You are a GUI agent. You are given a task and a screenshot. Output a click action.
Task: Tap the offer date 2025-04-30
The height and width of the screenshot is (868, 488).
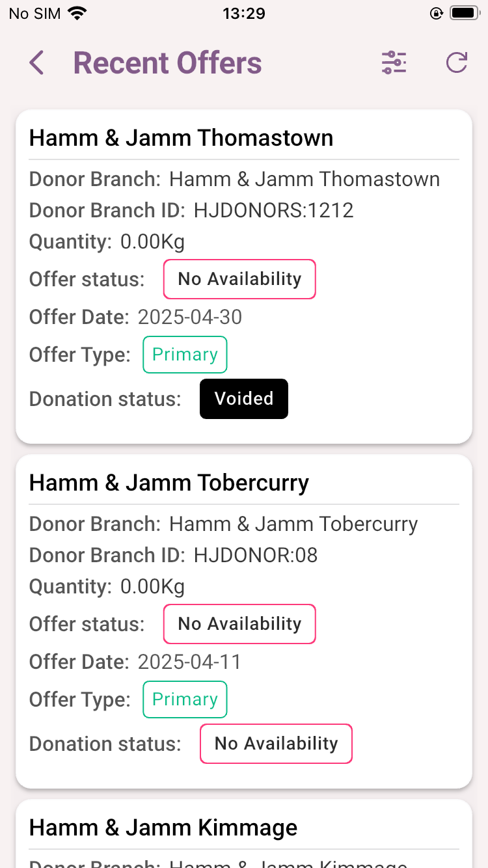pyautogui.click(x=190, y=317)
